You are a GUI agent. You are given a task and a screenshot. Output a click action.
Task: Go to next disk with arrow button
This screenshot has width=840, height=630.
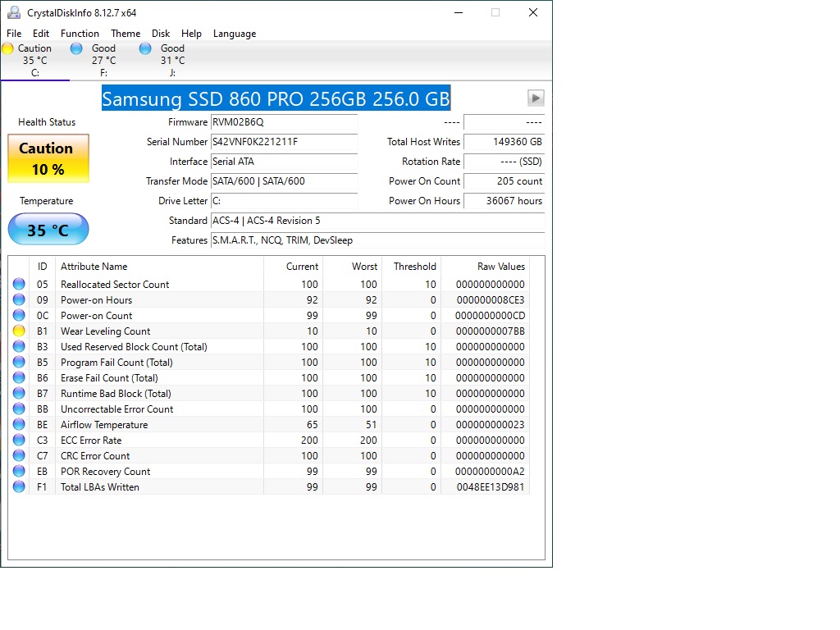(536, 98)
